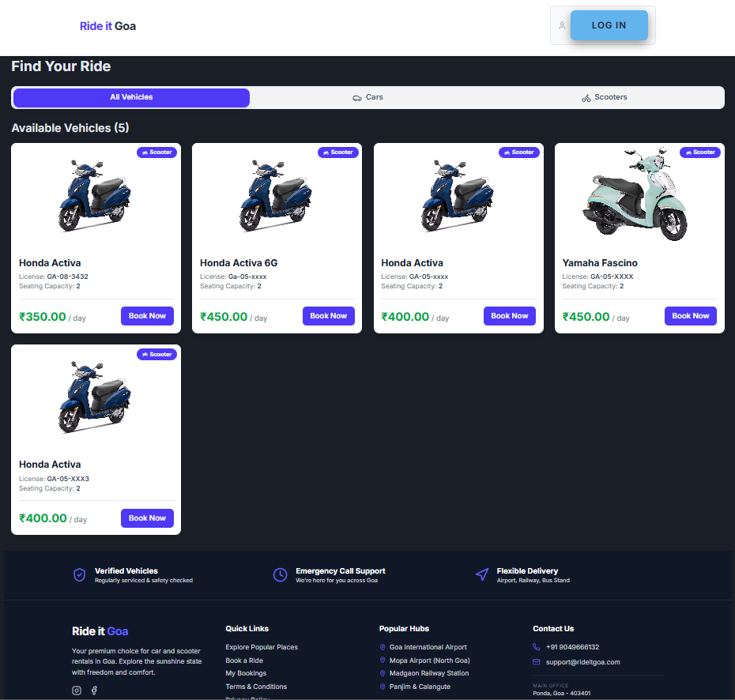Click the phone icon under Contact Us

coord(537,647)
